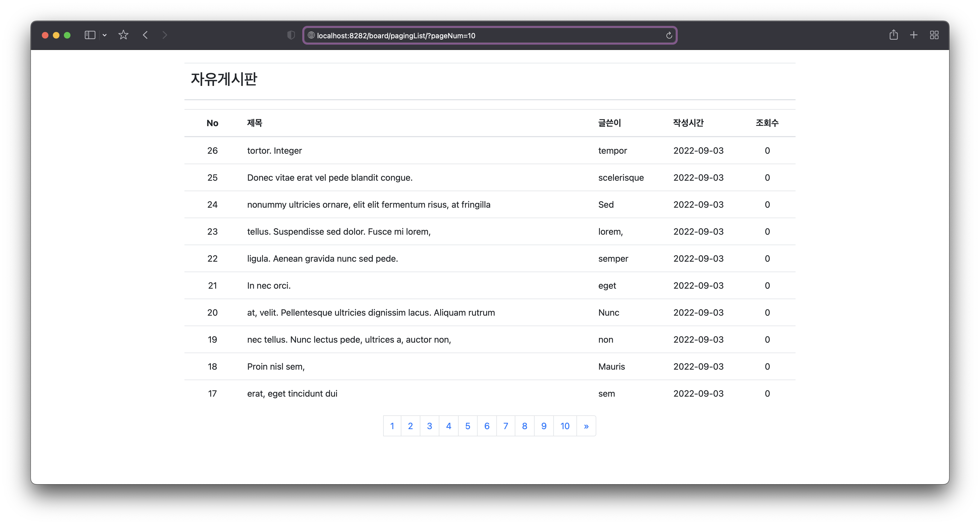Open post starting 'nonummy ultricies ornare'

[369, 205]
